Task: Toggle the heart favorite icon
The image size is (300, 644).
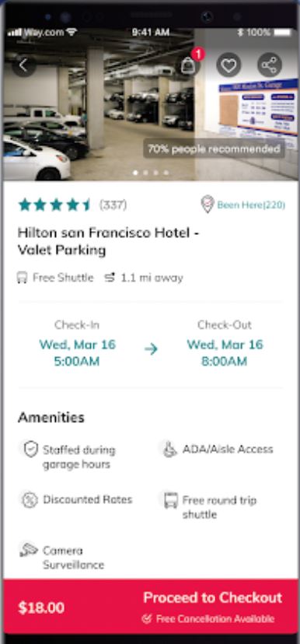Action: [x=228, y=65]
